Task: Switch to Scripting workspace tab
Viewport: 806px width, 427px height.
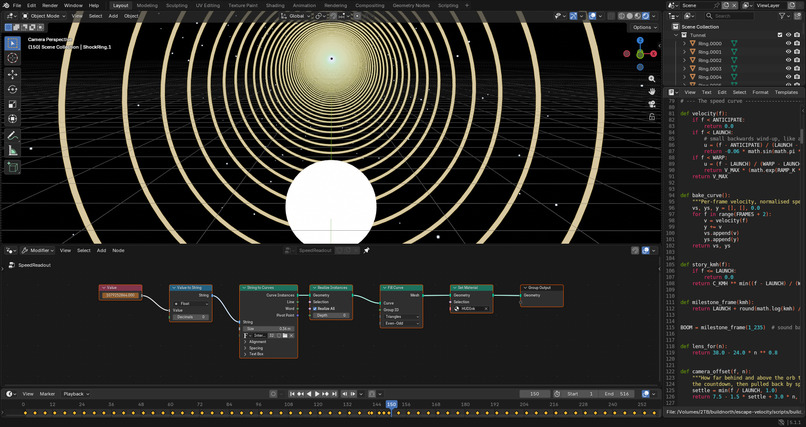Action: pyautogui.click(x=448, y=5)
